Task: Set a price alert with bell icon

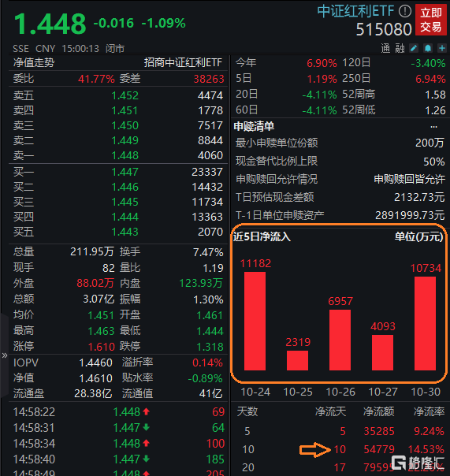Action: point(428,48)
